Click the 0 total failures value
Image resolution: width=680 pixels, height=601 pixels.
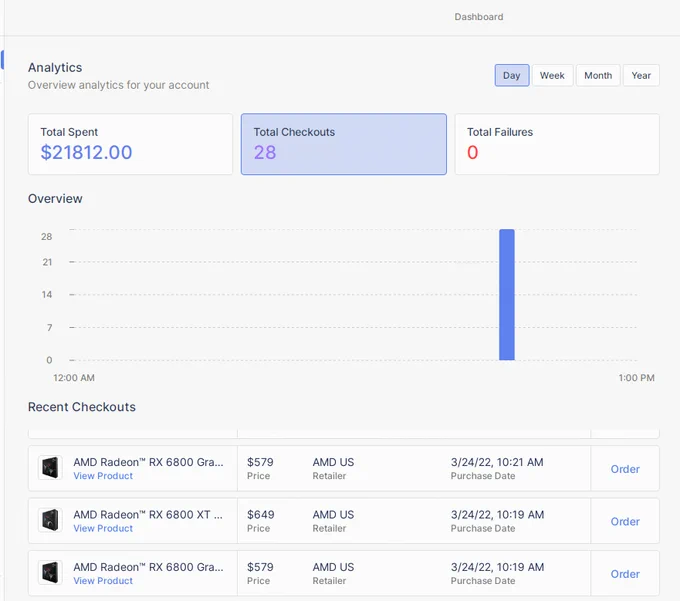tap(473, 153)
